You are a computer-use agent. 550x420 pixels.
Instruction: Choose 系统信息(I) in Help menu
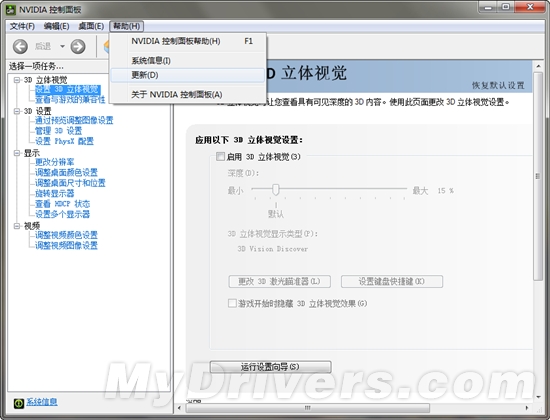[x=188, y=61]
